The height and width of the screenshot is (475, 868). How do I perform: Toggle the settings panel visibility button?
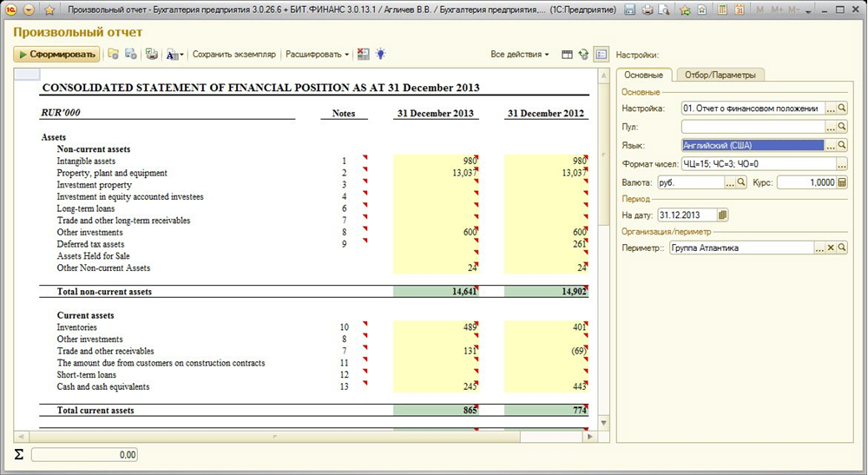click(601, 54)
